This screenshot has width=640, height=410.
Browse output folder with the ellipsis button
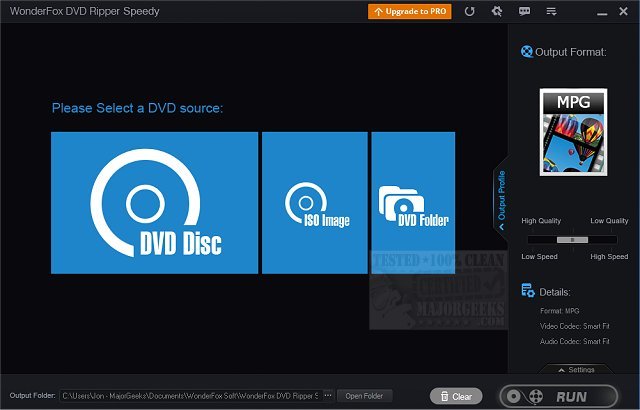pos(328,395)
